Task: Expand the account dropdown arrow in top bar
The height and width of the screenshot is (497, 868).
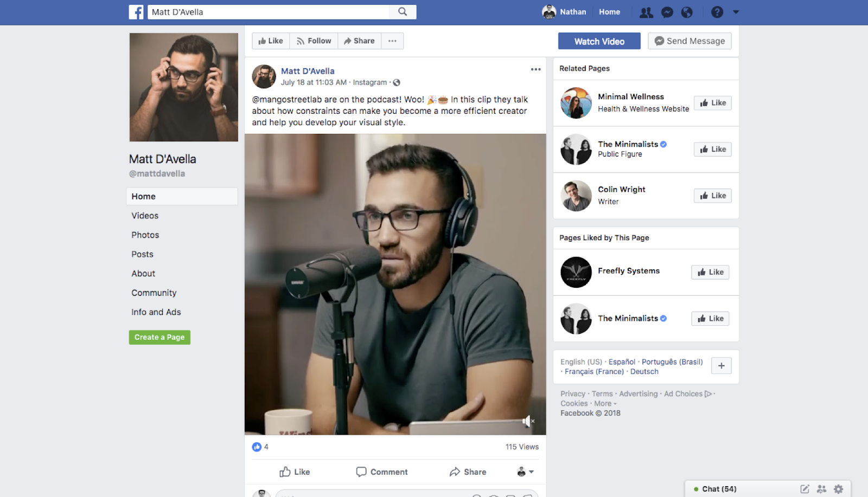Action: tap(736, 12)
